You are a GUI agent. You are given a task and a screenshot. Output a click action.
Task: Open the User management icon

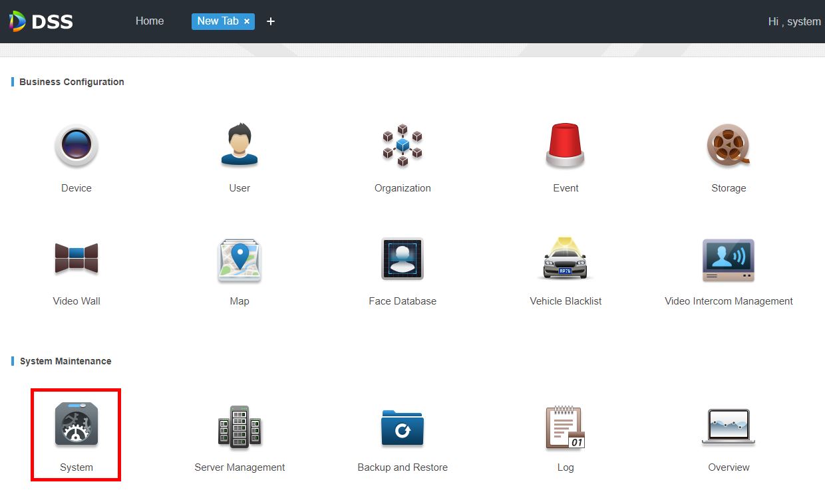click(240, 144)
